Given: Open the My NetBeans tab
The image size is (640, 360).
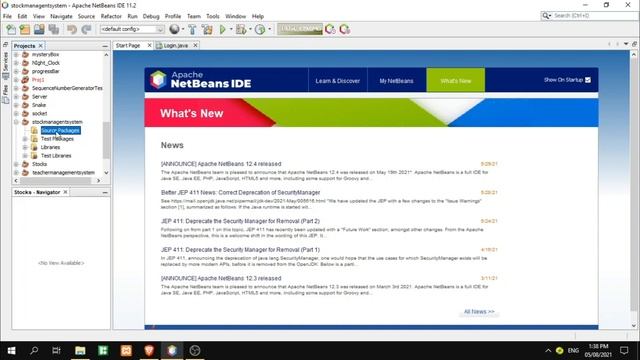Looking at the screenshot, I should pyautogui.click(x=396, y=81).
